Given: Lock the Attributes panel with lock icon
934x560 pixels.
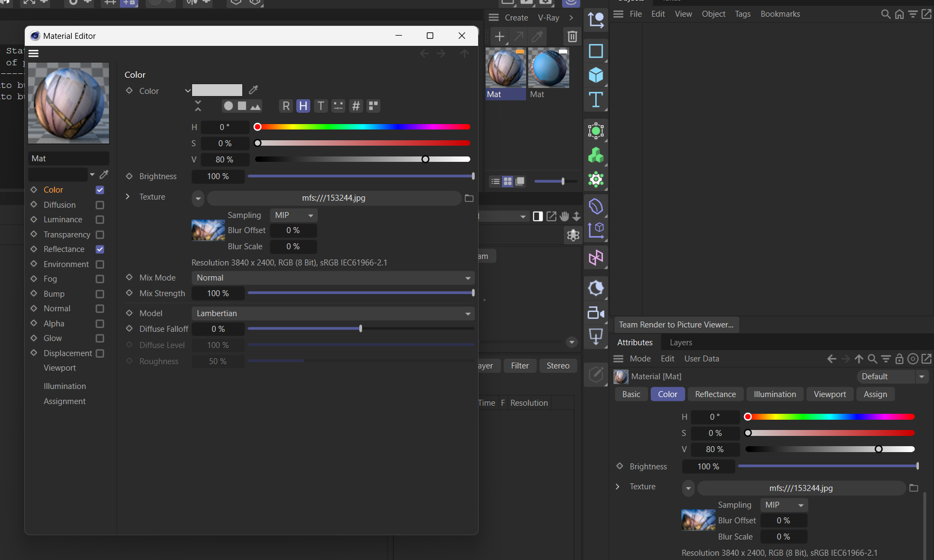Looking at the screenshot, I should coord(899,359).
